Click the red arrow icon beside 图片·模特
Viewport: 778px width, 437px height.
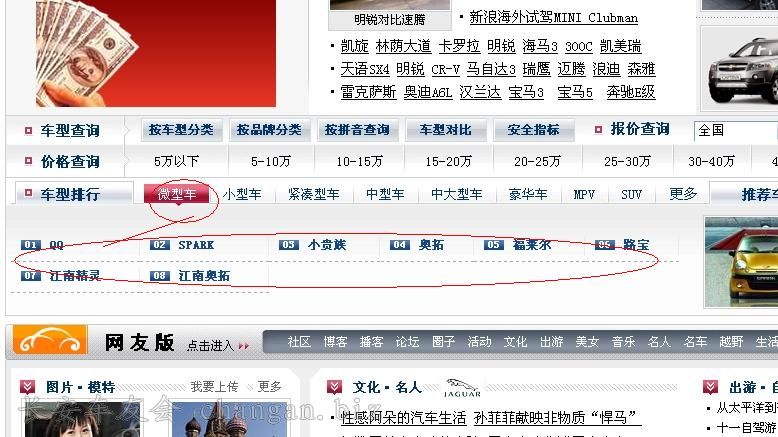pyautogui.click(x=27, y=387)
